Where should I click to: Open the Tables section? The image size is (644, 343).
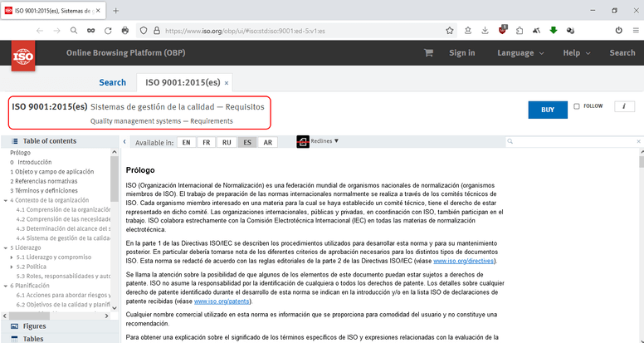click(33, 339)
